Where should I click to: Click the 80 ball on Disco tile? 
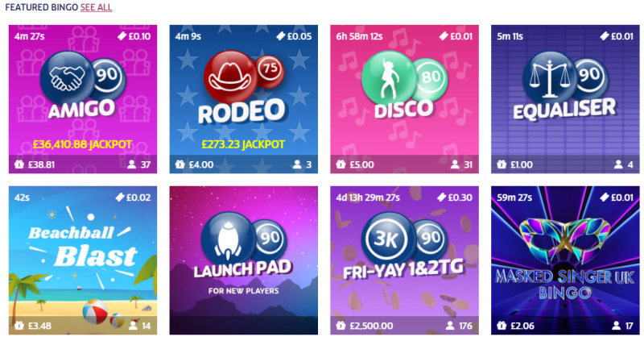[430, 77]
